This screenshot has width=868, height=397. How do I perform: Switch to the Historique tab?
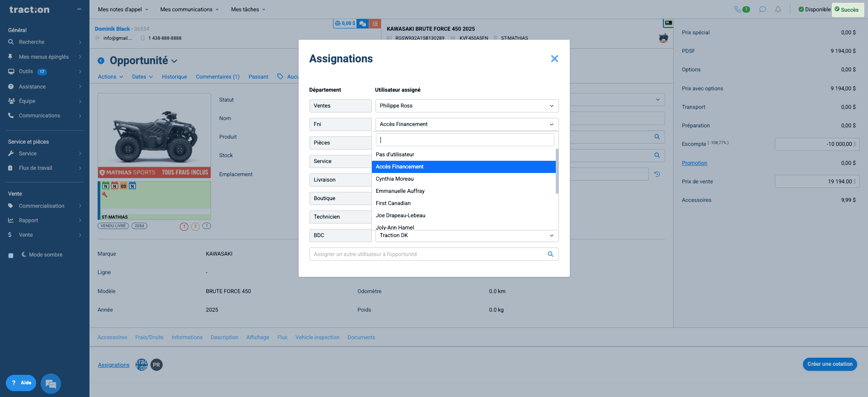coord(174,77)
